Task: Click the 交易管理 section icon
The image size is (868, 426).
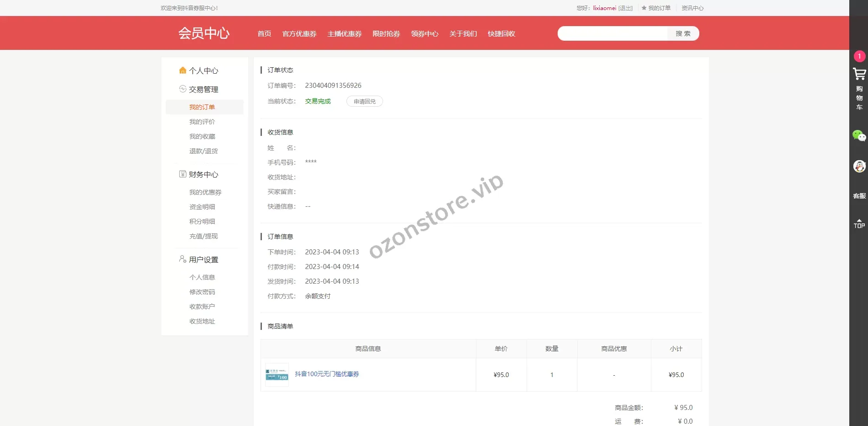Action: point(182,89)
